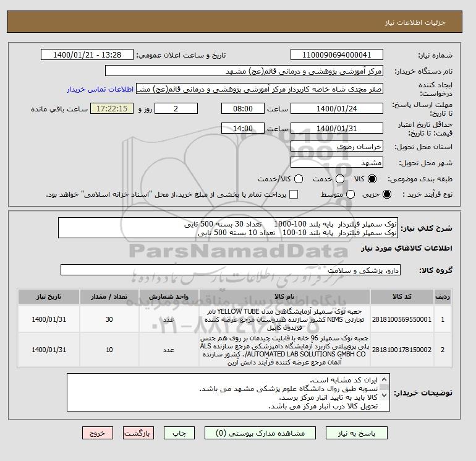This screenshot has height=461, width=476.
Task: Click the goods group field دارو، پزشکی و سلامت
Action: coord(231,270)
